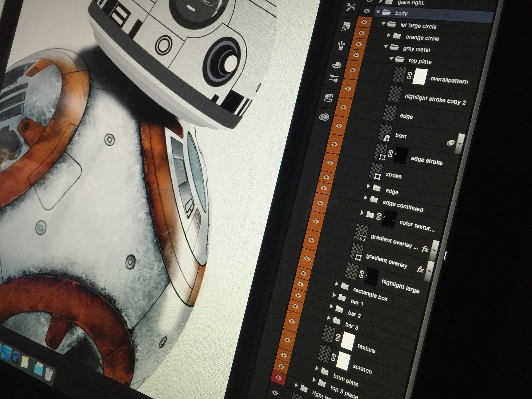Toggle the red-labeled eye icon near the bottom

[x=278, y=377]
